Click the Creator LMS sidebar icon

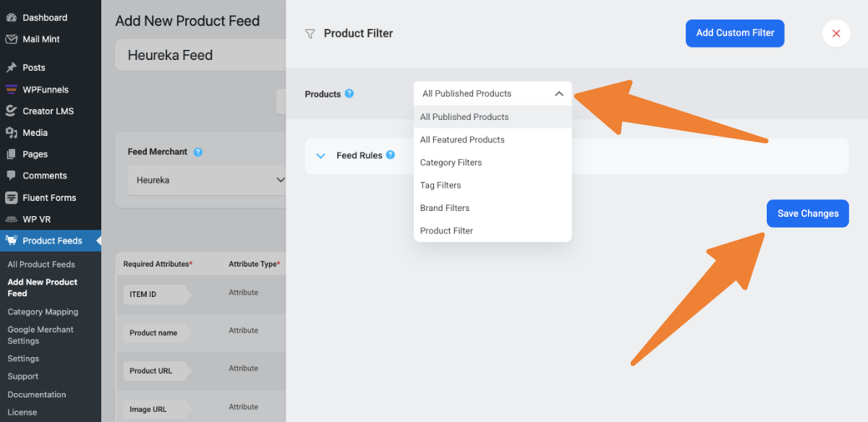click(11, 111)
